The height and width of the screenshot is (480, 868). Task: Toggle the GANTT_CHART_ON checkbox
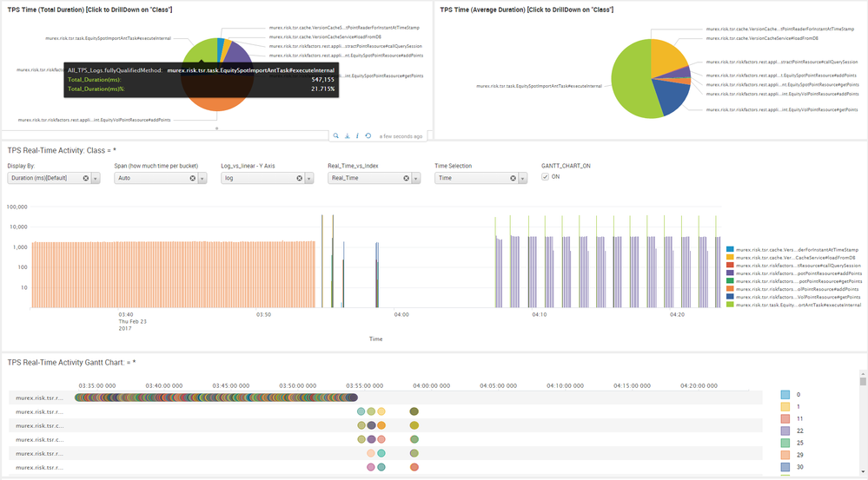pyautogui.click(x=545, y=176)
